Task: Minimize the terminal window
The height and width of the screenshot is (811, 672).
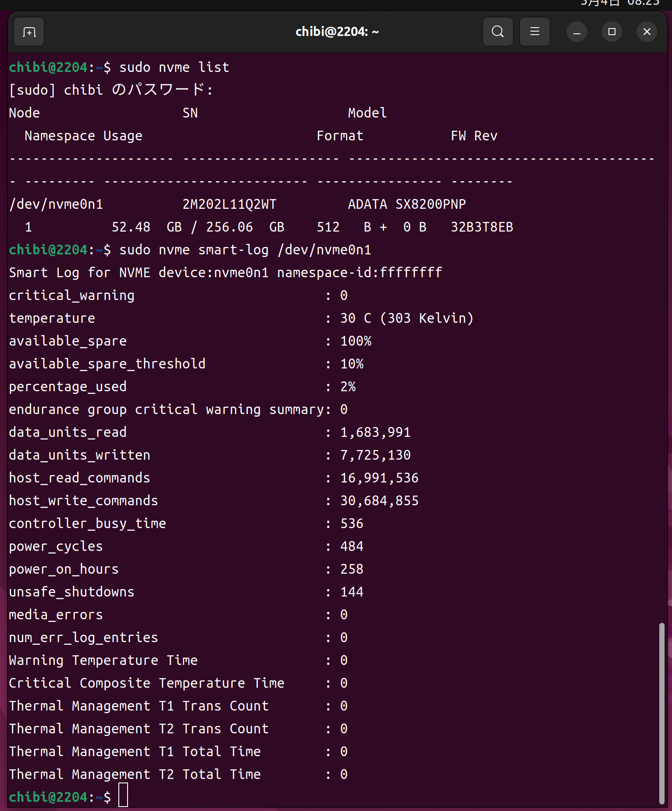Action: pyautogui.click(x=576, y=32)
